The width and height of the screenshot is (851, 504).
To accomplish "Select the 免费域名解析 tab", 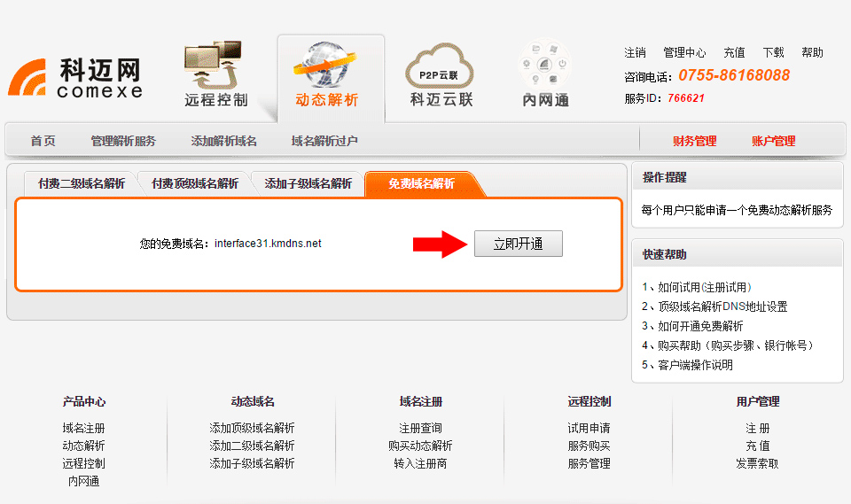I will (422, 183).
